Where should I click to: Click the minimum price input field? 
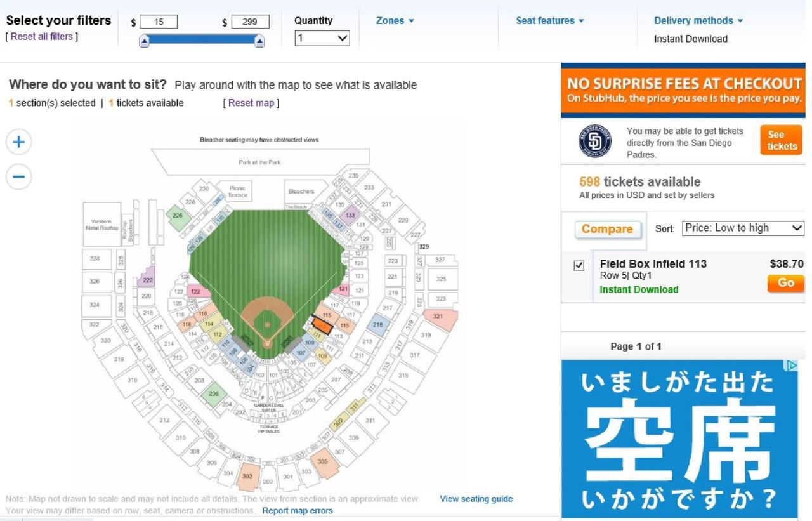tap(159, 22)
